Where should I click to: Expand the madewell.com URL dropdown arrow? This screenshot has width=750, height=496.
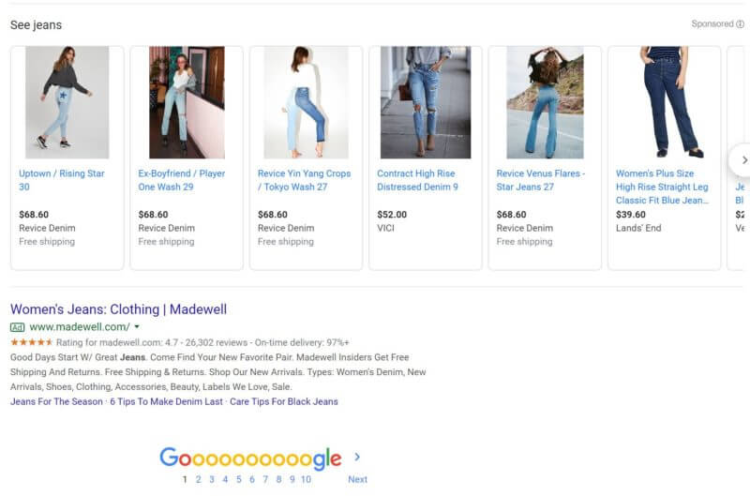point(137,327)
